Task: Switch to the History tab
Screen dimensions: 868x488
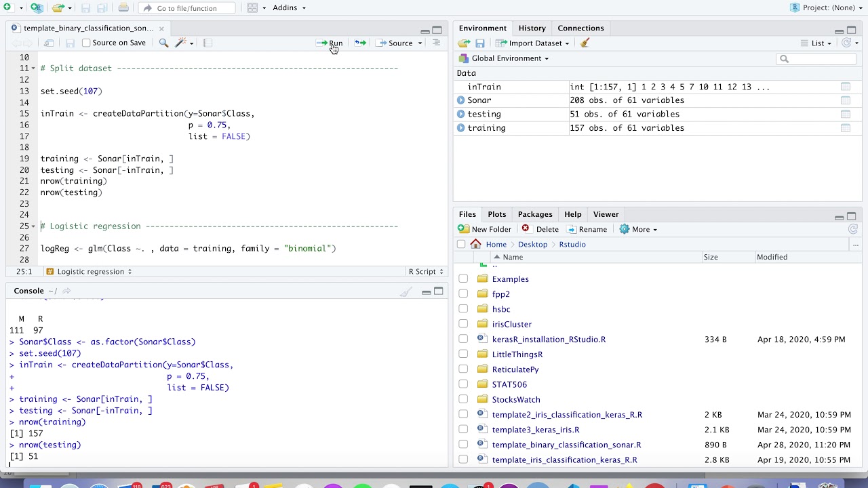Action: pyautogui.click(x=532, y=28)
